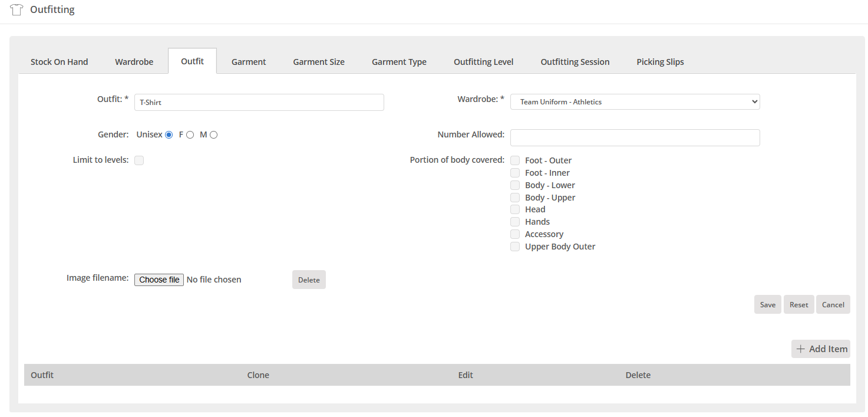Click the Outfit name text field
The width and height of the screenshot is (868, 417).
(259, 103)
